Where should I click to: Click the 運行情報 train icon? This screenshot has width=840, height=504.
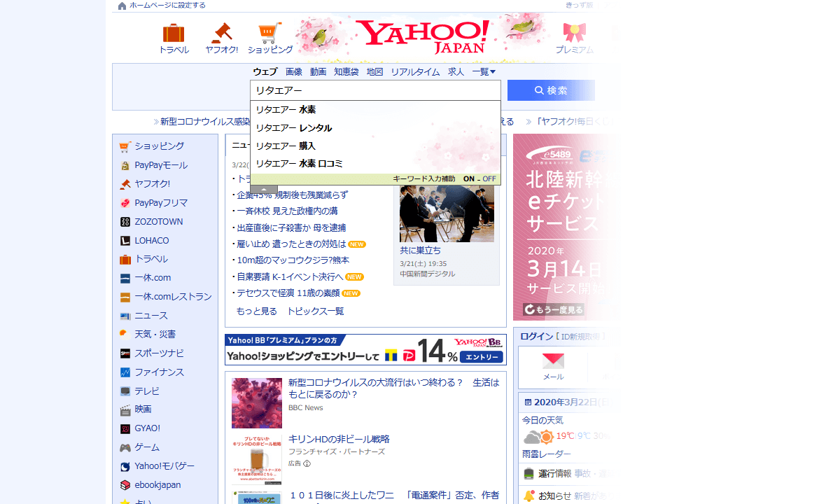[x=528, y=474]
